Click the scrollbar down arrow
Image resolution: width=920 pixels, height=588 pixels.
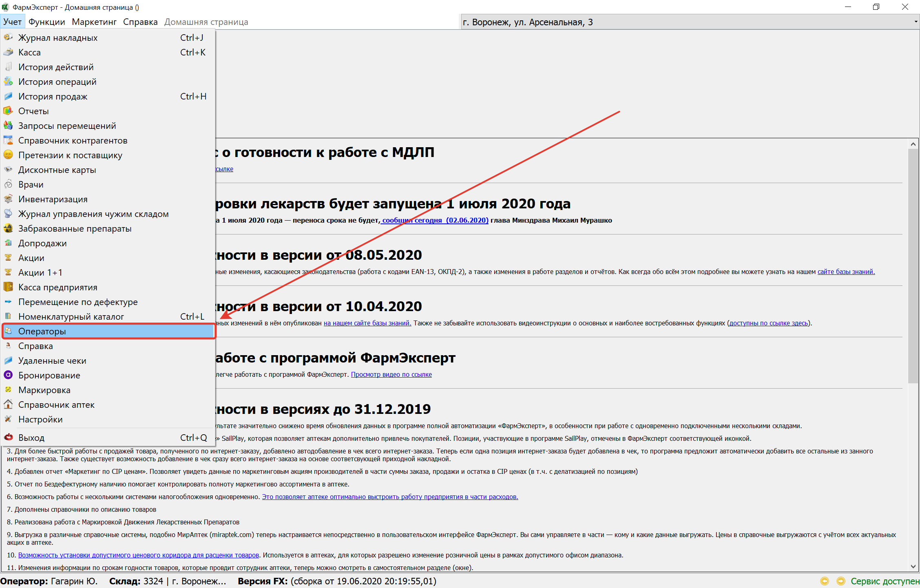913,566
